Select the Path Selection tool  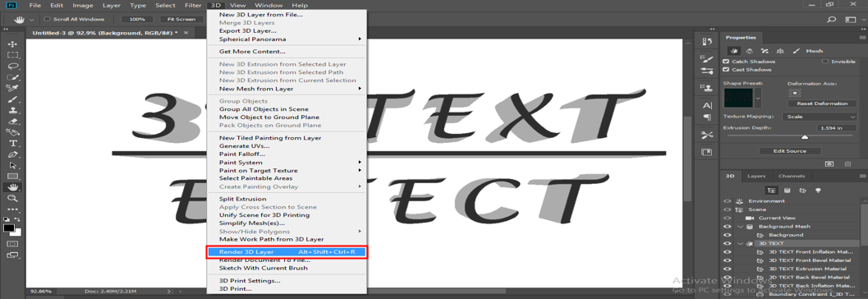coord(13,166)
